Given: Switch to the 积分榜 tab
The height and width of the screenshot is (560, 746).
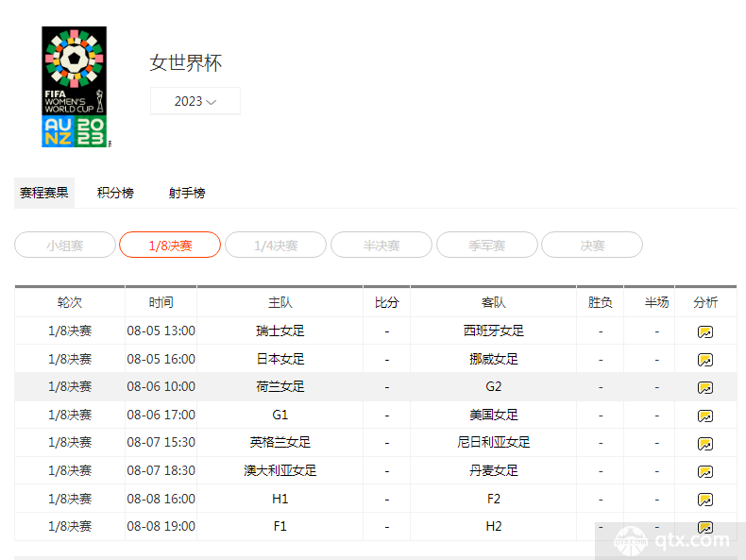Looking at the screenshot, I should pyautogui.click(x=115, y=193).
